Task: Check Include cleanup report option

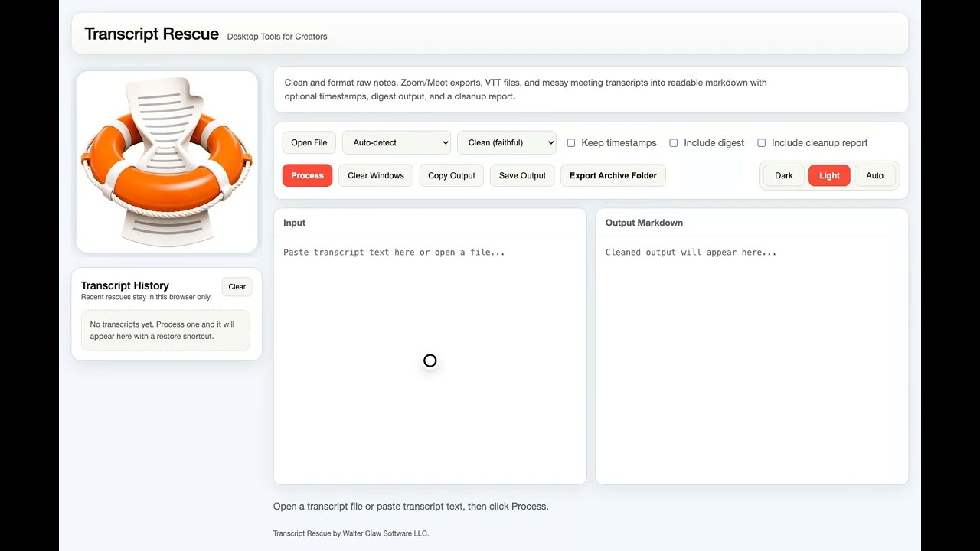Action: click(762, 143)
